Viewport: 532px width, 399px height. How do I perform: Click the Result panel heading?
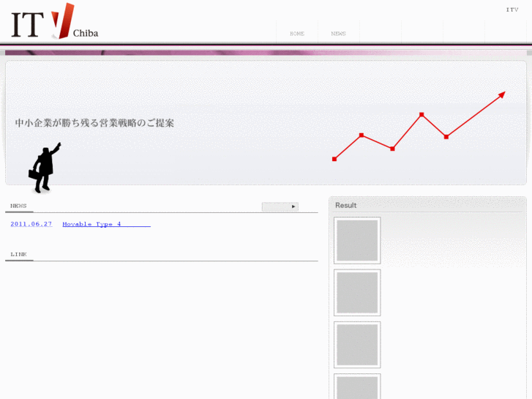tap(345, 206)
